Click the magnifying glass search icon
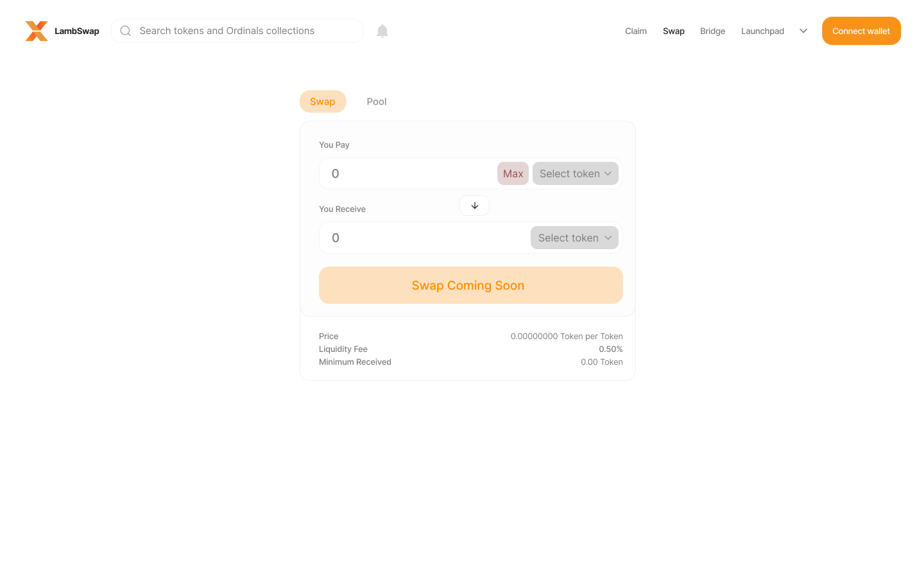 point(126,31)
